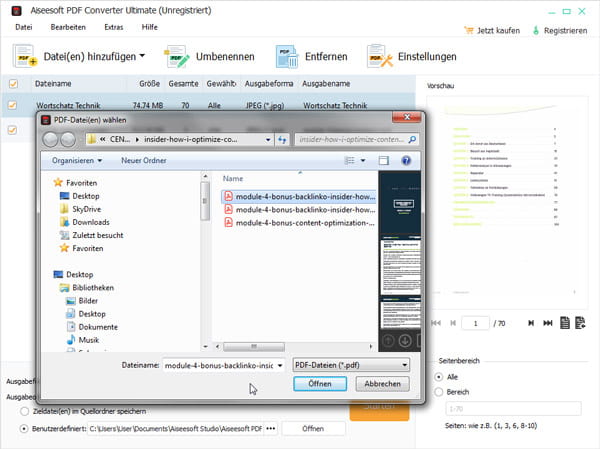This screenshot has width=600, height=449.
Task: Click the Entfernen PDF trash icon
Action: [x=287, y=56]
